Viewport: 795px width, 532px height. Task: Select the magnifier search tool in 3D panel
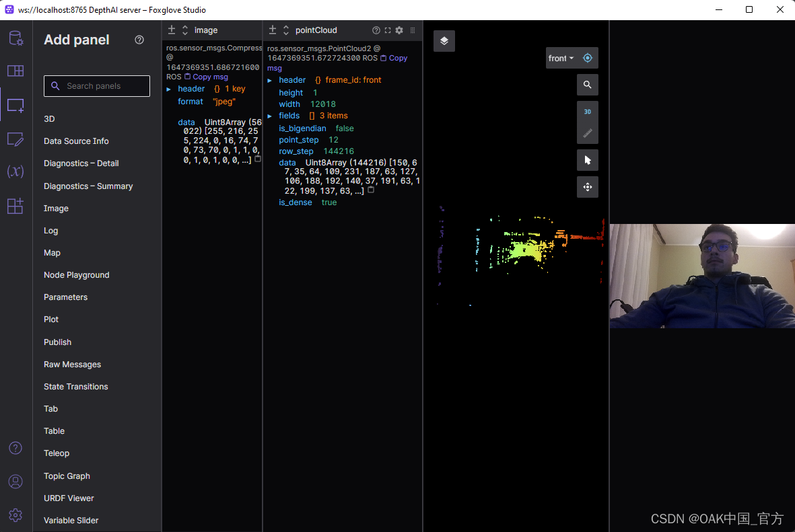point(587,85)
